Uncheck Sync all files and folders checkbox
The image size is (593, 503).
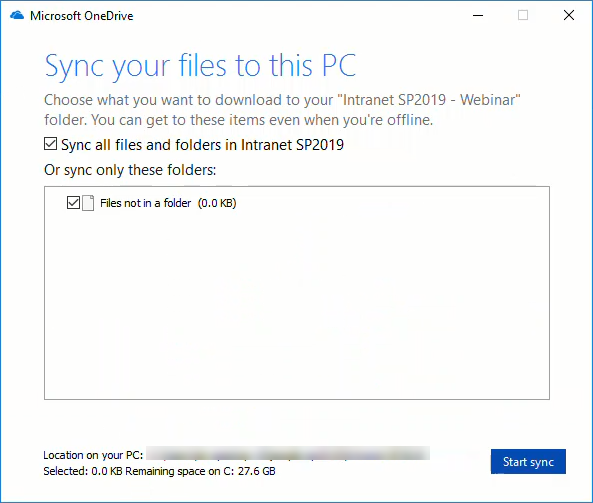pyautogui.click(x=50, y=144)
